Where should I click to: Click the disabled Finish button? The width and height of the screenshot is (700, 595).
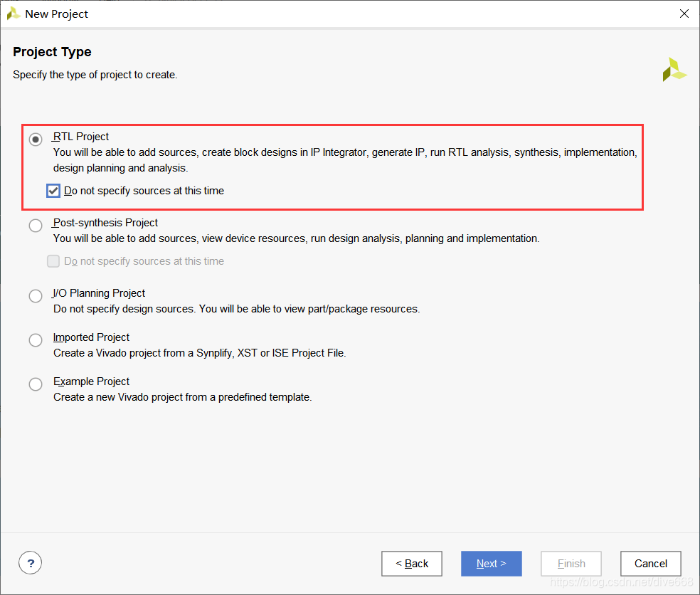pyautogui.click(x=571, y=564)
